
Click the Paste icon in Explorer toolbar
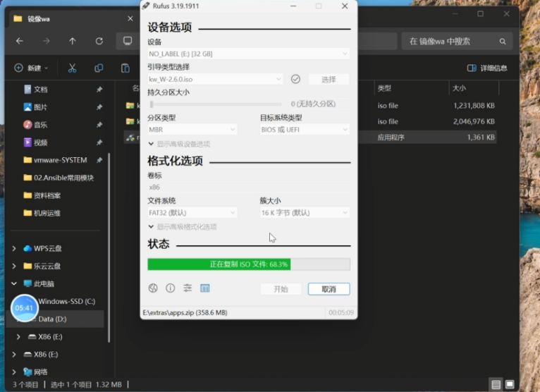tap(125, 68)
